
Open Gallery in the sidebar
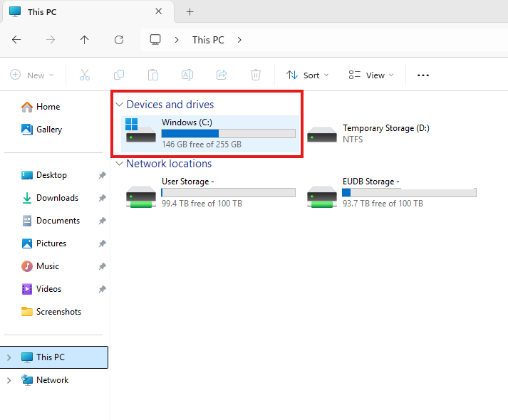41,130
